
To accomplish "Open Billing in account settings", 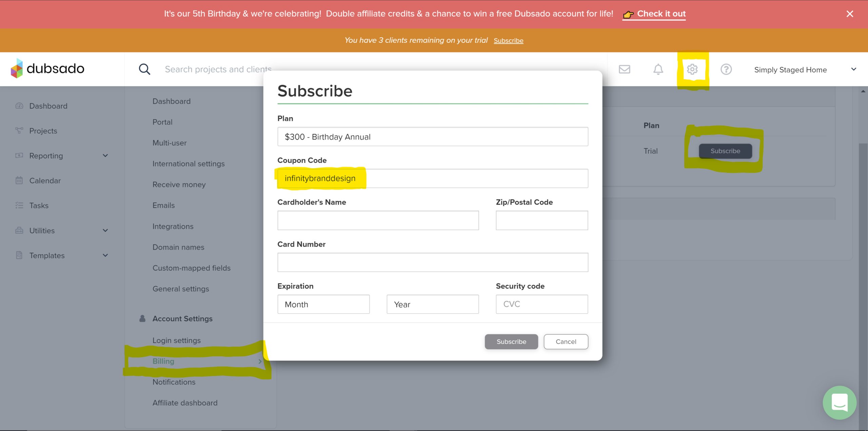I will [x=163, y=361].
